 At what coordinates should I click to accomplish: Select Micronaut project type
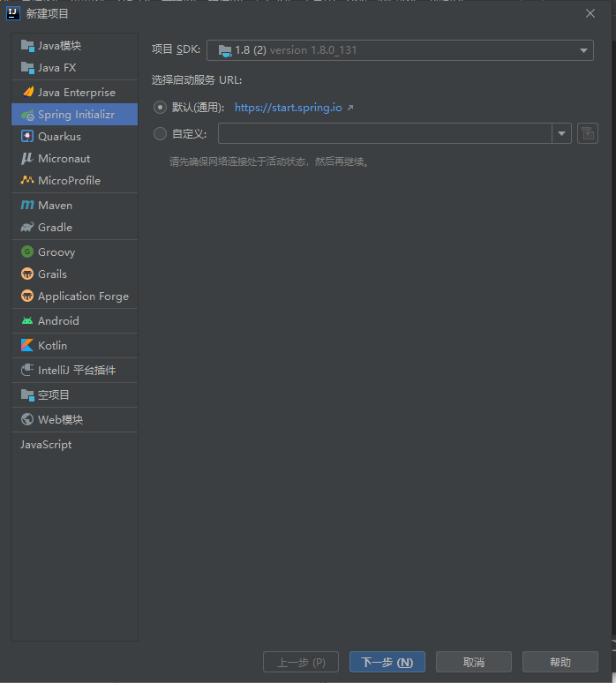(74, 159)
